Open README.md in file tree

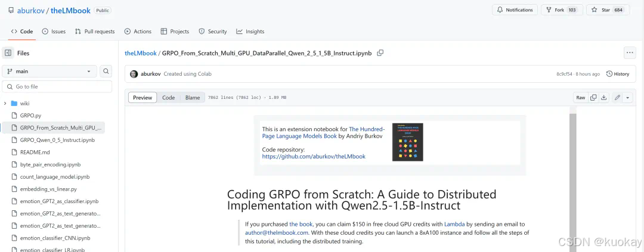(x=35, y=153)
